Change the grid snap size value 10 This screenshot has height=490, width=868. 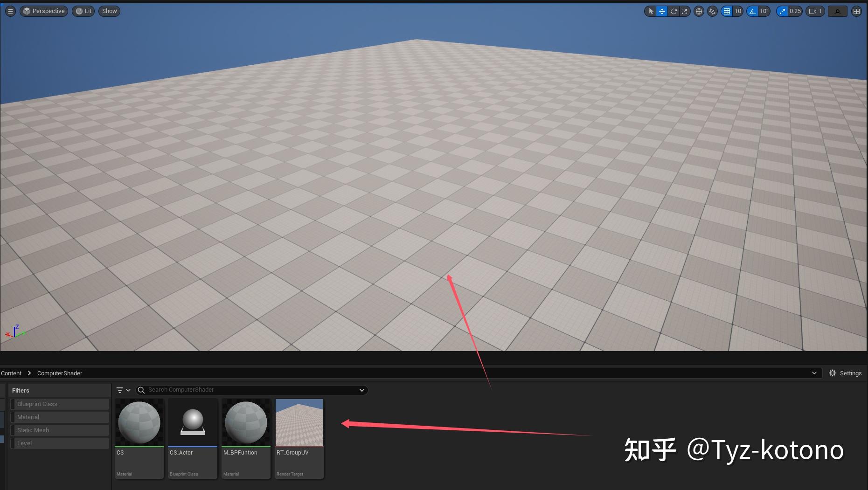(x=737, y=11)
